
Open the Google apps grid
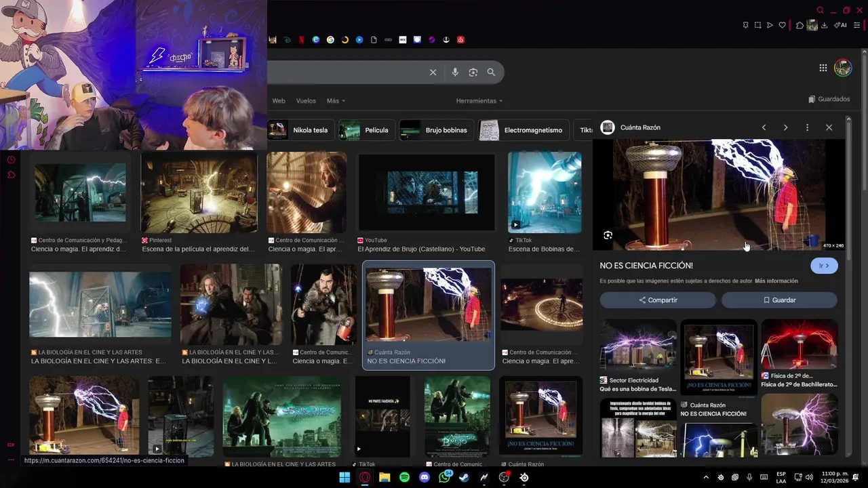point(823,68)
